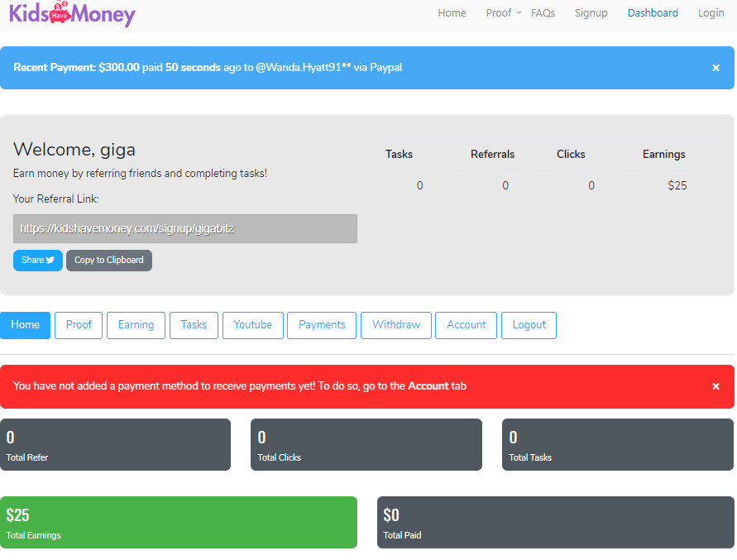
Task: Share referral link on Twitter
Action: (x=37, y=261)
